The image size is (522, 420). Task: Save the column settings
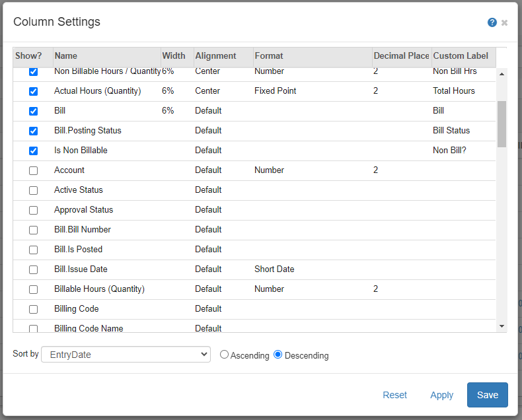point(488,395)
